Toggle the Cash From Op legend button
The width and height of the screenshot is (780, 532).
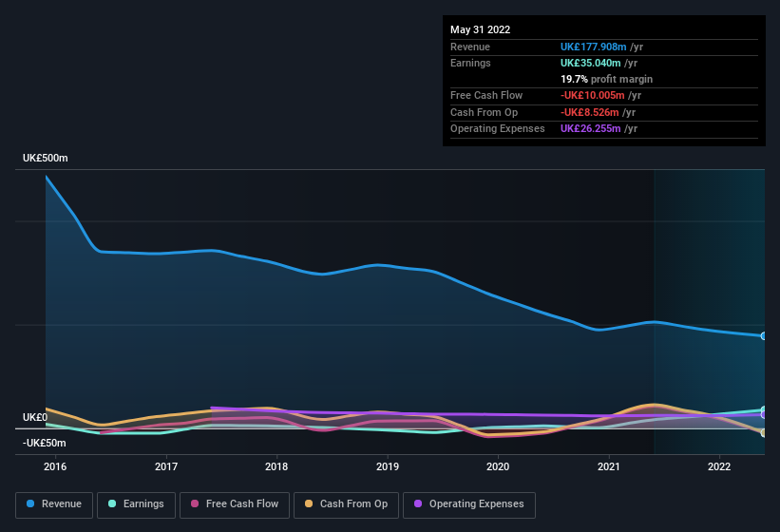click(x=346, y=504)
